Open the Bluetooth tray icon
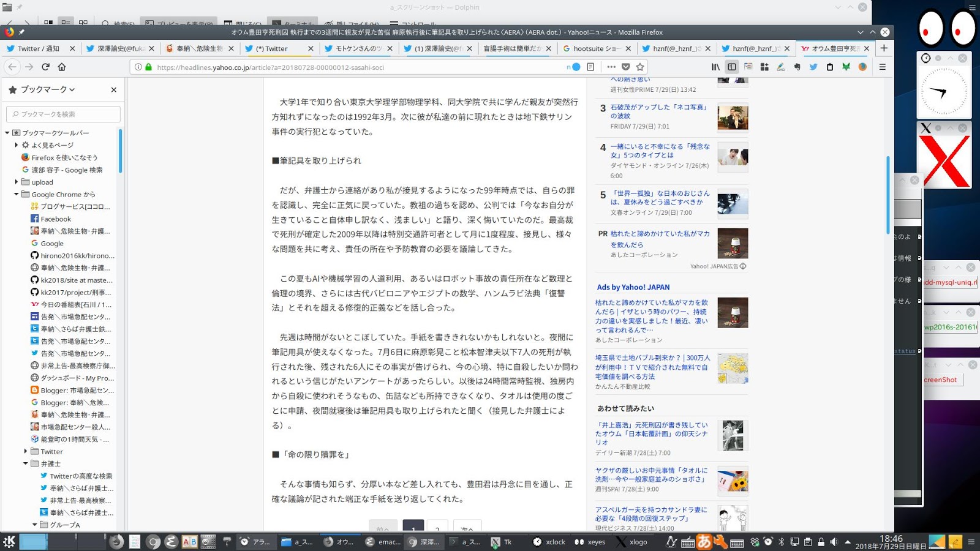This screenshot has width=980, height=551. [x=781, y=542]
